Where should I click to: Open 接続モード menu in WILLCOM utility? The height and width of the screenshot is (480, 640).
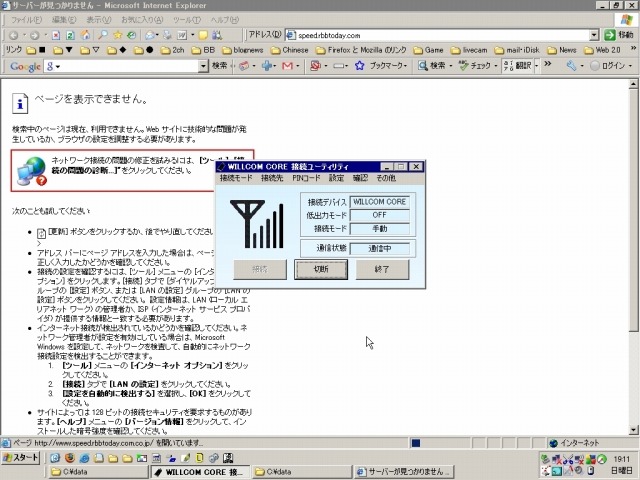coord(236,178)
